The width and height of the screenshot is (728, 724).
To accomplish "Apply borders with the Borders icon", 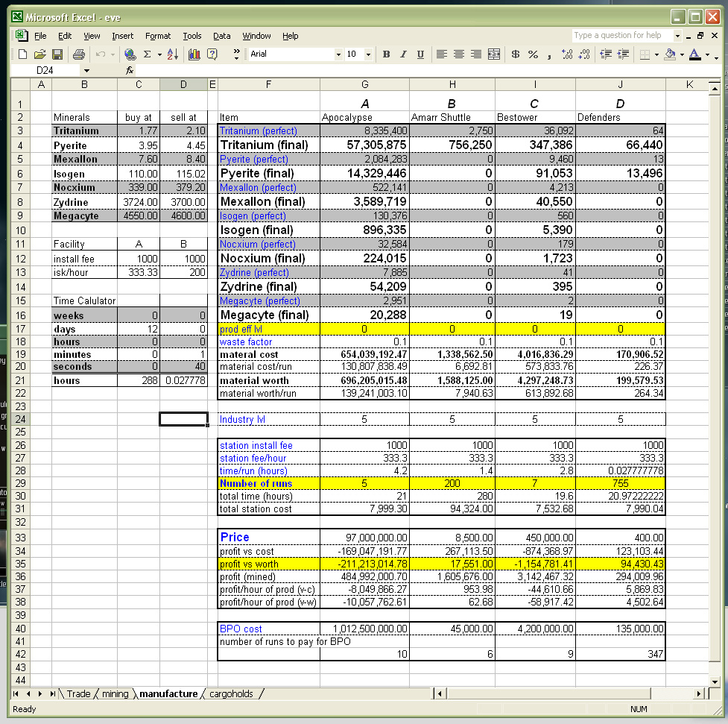I will click(x=645, y=54).
